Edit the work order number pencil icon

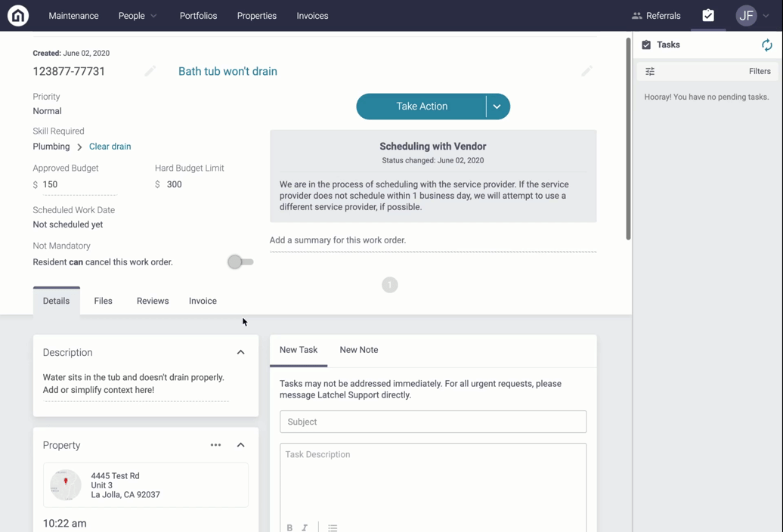click(150, 71)
